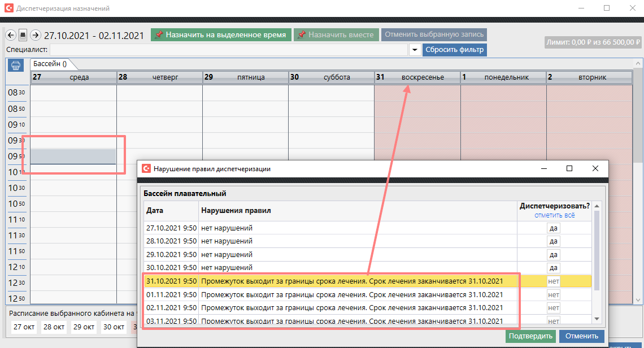Click the 'отметить всё' link
Image resolution: width=644 pixels, height=348 pixels.
555,215
